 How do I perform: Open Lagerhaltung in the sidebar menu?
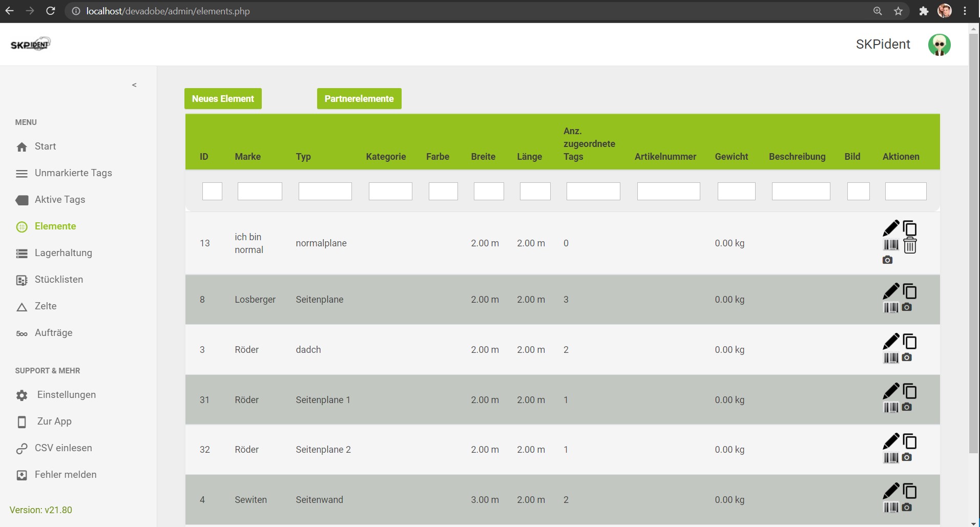tap(63, 253)
